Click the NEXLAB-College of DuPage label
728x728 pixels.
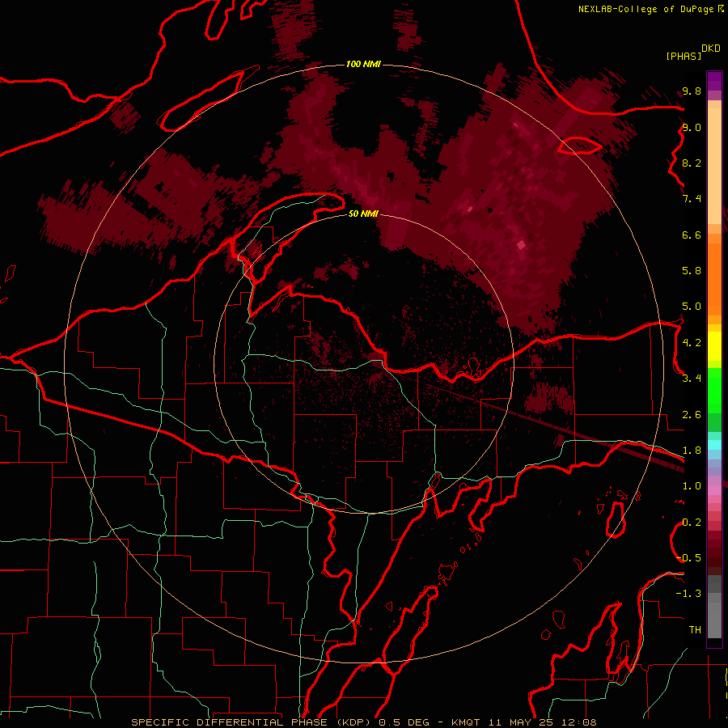click(x=645, y=9)
